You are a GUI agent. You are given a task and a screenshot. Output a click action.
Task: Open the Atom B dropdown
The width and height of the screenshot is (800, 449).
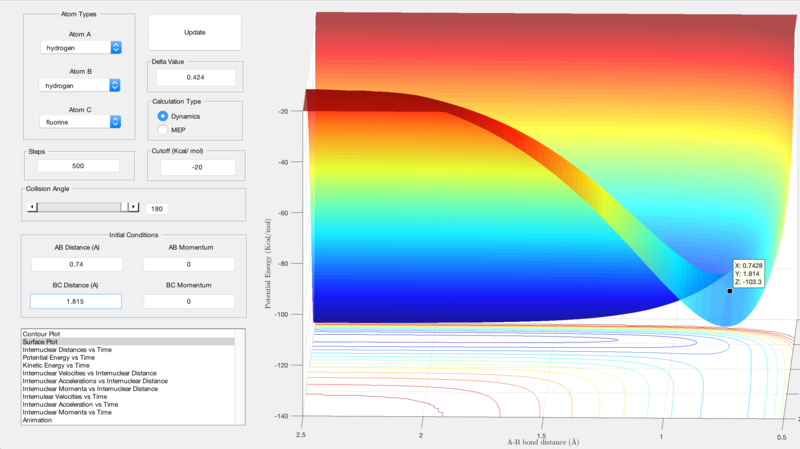[81, 86]
